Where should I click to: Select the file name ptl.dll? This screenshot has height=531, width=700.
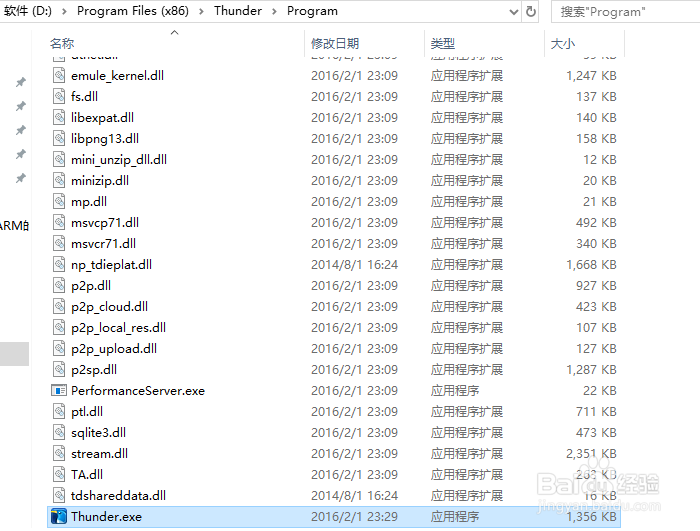87,411
